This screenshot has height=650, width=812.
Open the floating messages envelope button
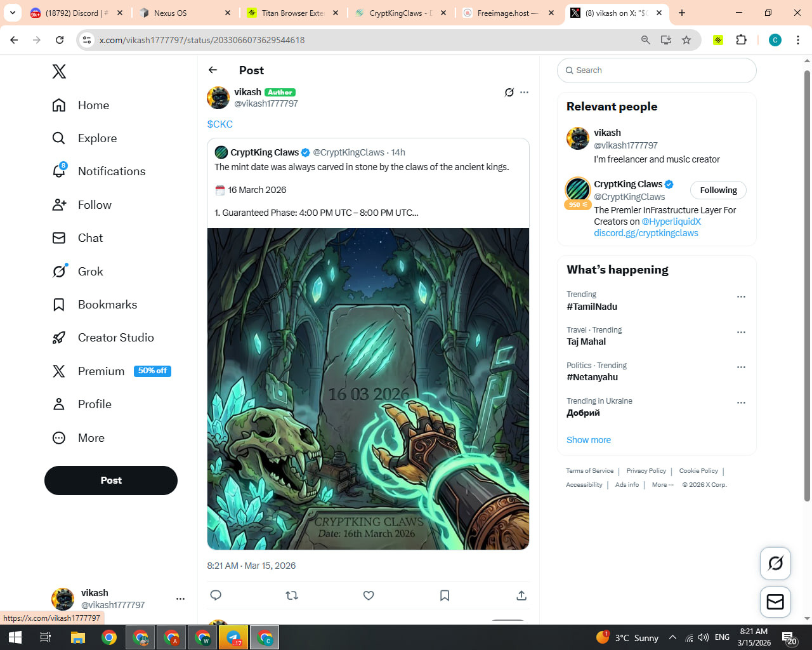[775, 602]
